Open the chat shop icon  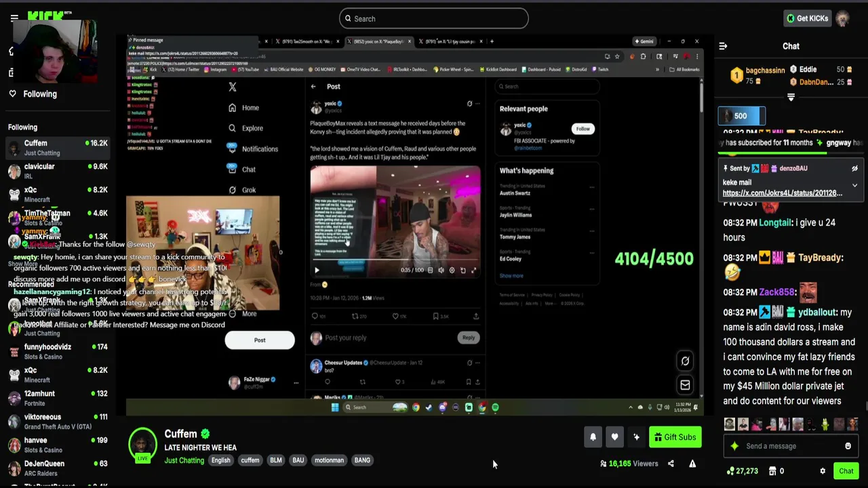point(772,471)
